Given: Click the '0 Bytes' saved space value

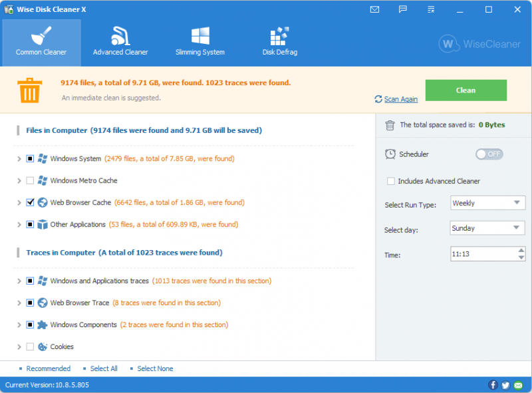Looking at the screenshot, I should 491,125.
